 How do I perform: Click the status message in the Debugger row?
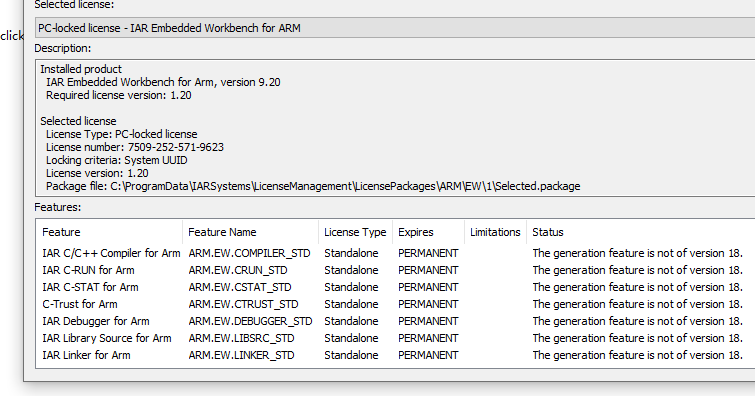click(638, 321)
